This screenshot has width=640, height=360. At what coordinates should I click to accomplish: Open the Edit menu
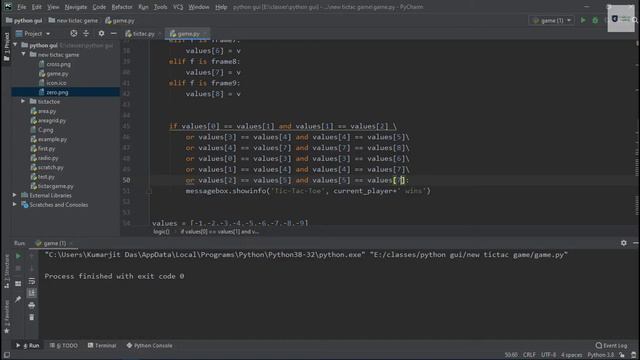click(x=37, y=7)
